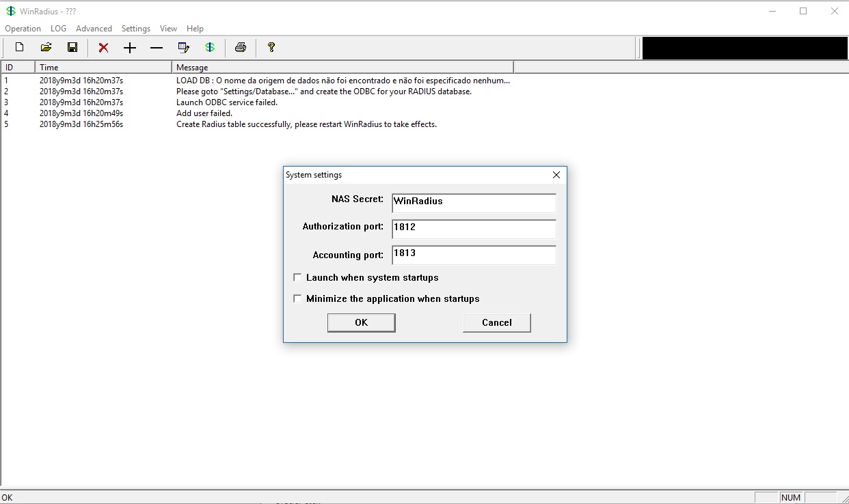
Task: Enable Launch when system startups checkbox
Action: point(297,278)
